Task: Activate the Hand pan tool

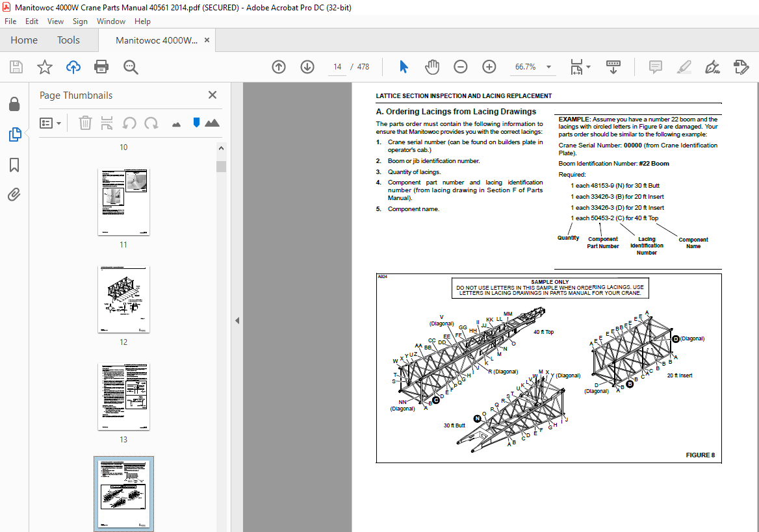Action: pos(431,67)
